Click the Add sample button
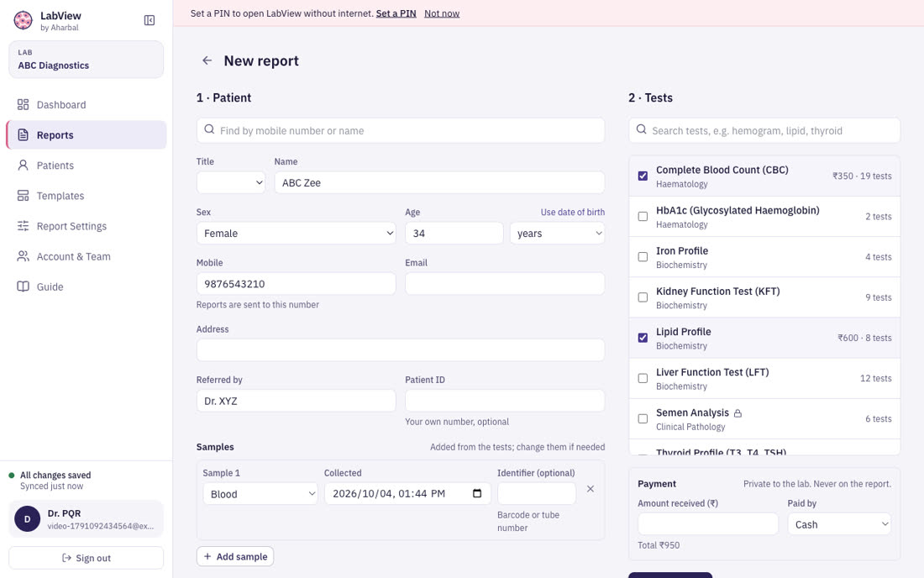 click(235, 556)
